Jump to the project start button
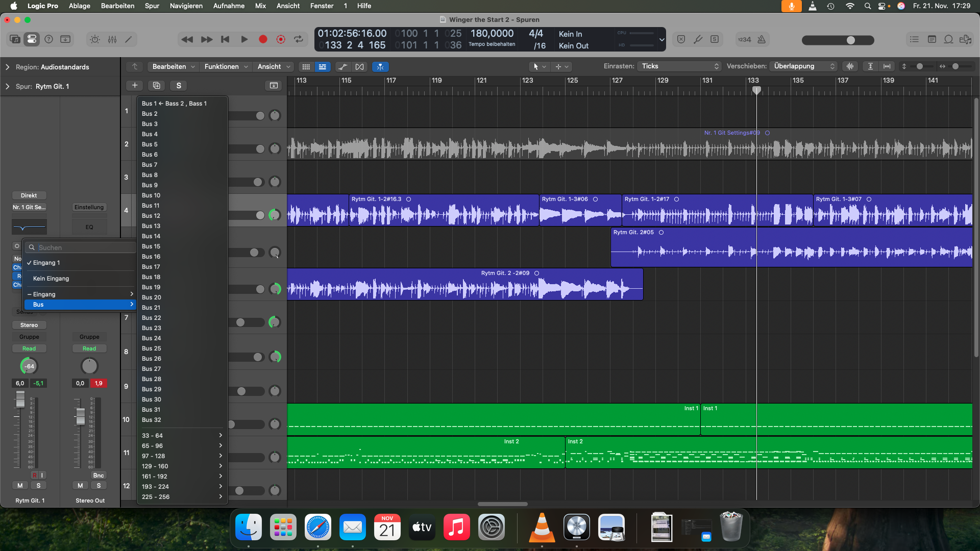Screen dimensions: 980x551 pos(225,39)
